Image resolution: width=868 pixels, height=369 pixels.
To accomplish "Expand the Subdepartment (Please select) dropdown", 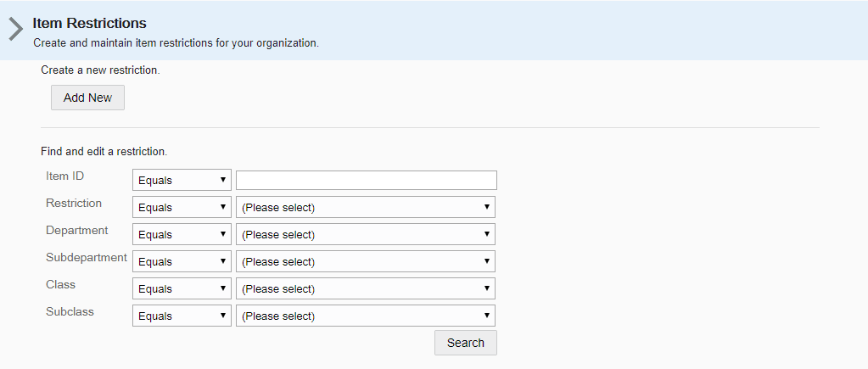I will tap(366, 261).
